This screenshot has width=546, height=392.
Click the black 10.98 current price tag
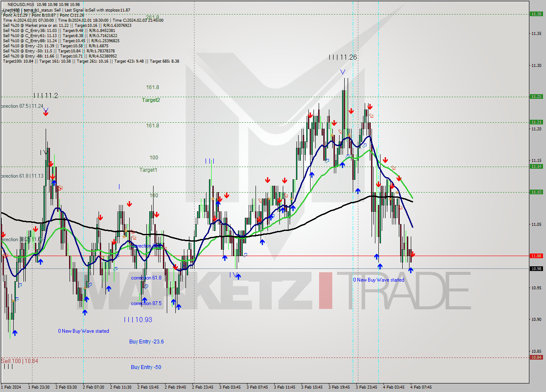click(x=536, y=268)
